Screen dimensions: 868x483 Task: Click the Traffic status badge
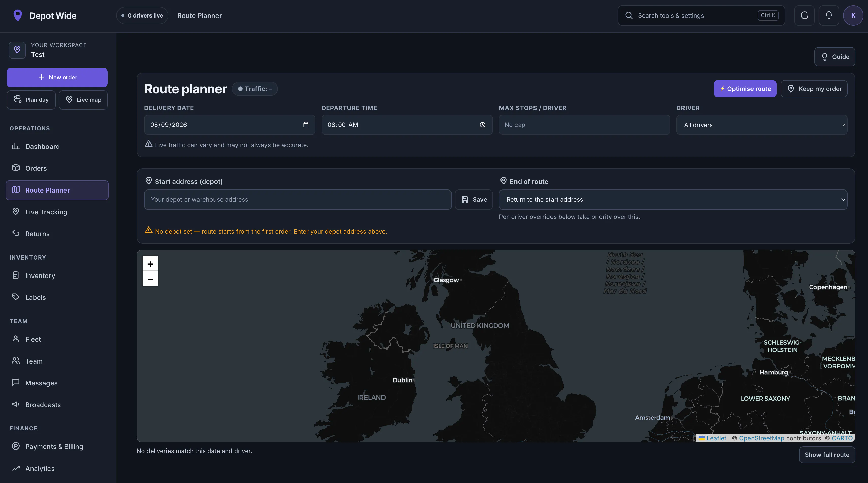click(x=255, y=89)
